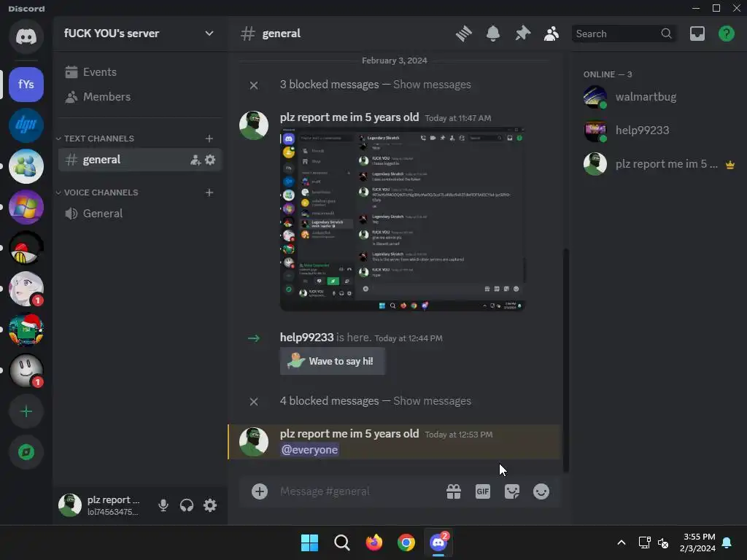The image size is (747, 560).
Task: Upload a file with plus attachment button
Action: (260, 491)
